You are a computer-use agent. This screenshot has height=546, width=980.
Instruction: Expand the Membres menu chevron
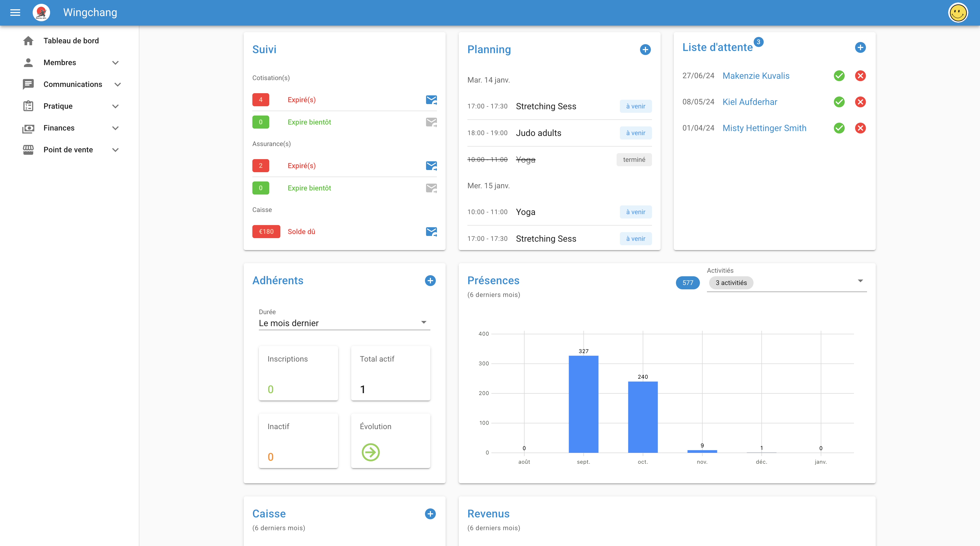click(115, 62)
